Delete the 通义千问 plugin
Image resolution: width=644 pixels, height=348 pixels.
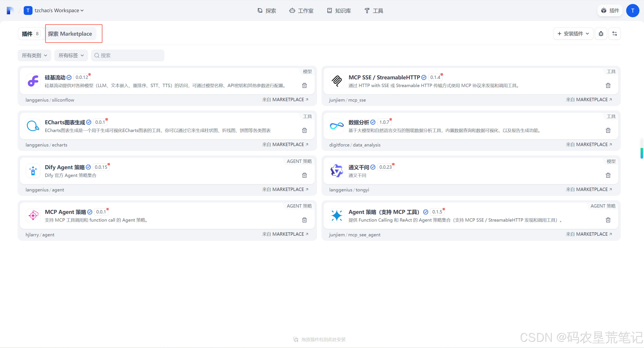[608, 175]
